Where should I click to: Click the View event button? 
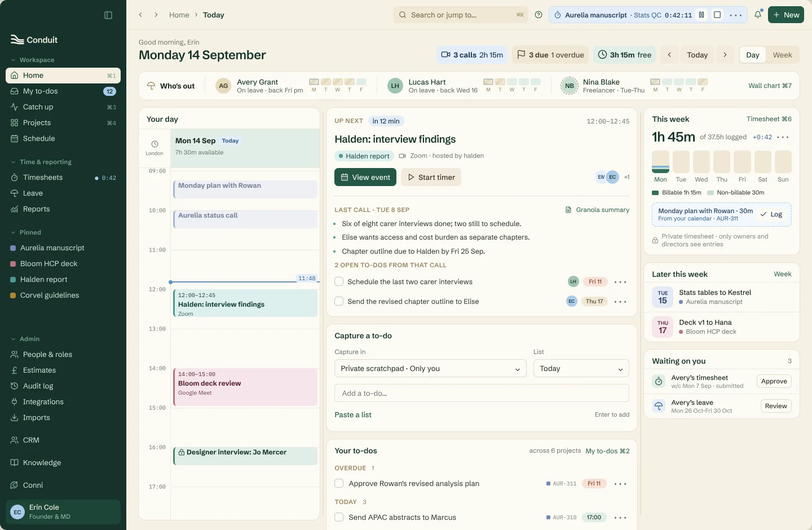[x=365, y=177]
